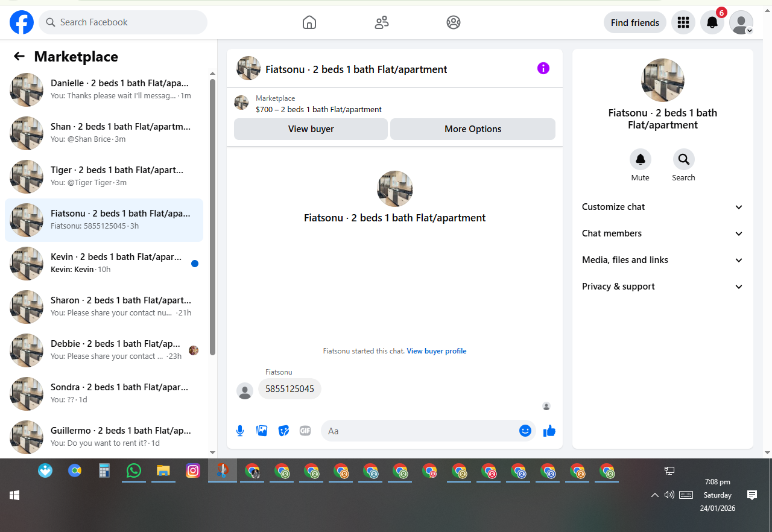The height and width of the screenshot is (532, 772).
Task: Open Windows Start menu
Action: tap(14, 495)
